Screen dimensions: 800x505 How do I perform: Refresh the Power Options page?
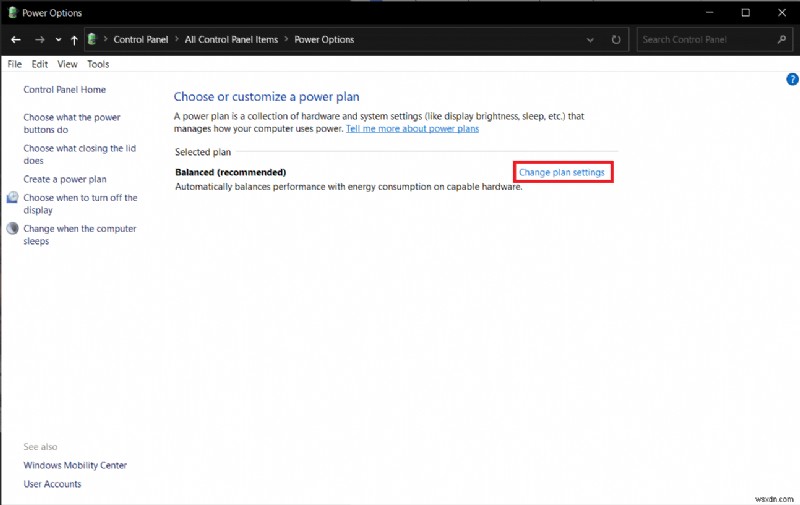coord(616,40)
